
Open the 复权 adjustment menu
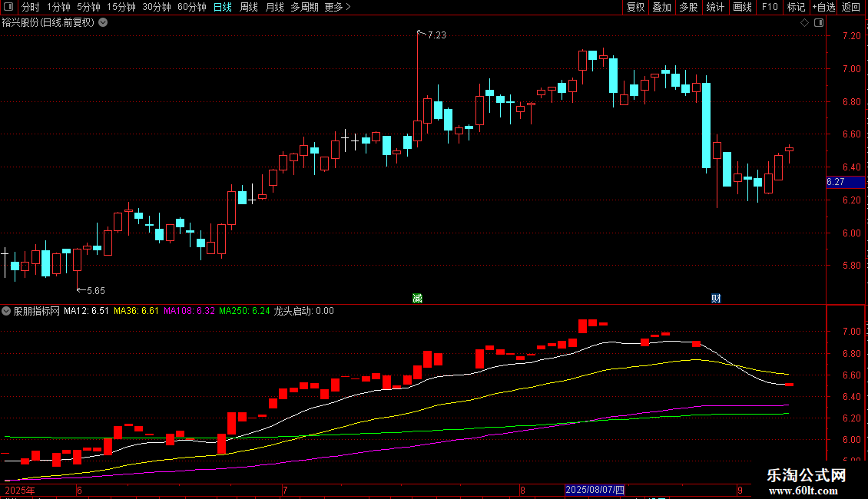click(635, 7)
